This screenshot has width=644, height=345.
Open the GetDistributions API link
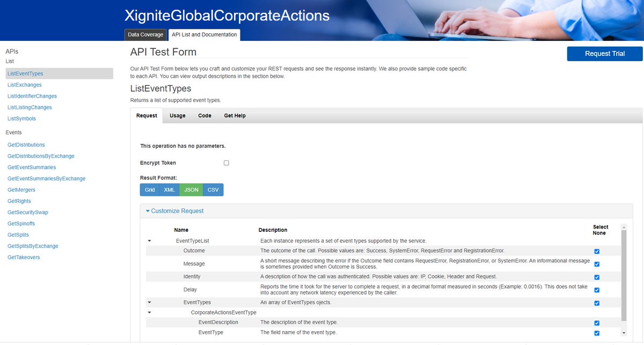click(26, 145)
